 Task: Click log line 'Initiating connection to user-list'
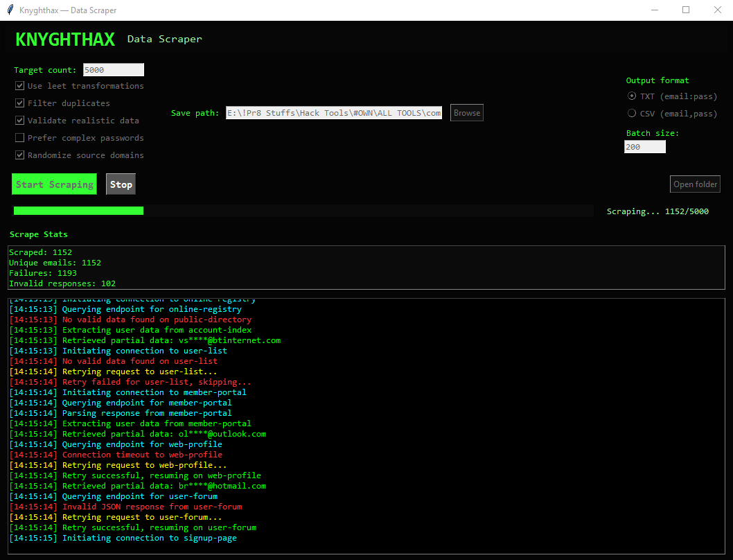(x=118, y=351)
